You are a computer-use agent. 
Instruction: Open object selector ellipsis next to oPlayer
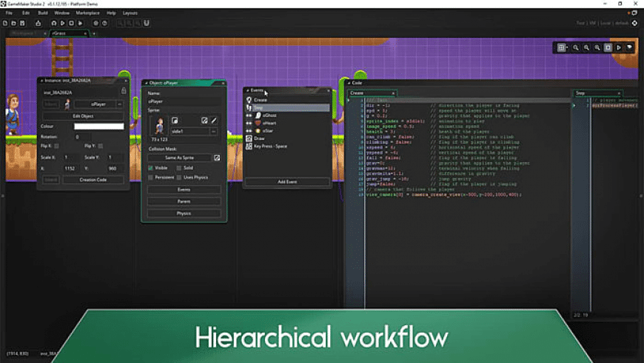[x=120, y=104]
